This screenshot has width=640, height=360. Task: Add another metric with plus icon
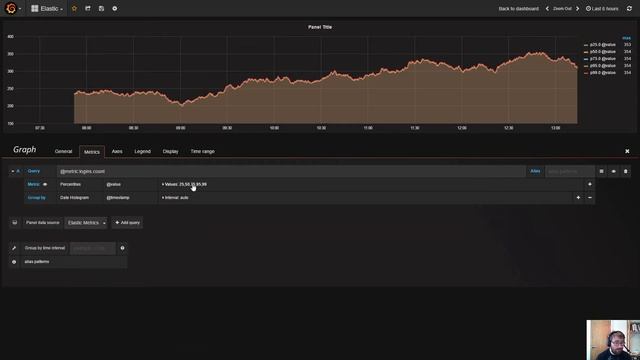589,184
